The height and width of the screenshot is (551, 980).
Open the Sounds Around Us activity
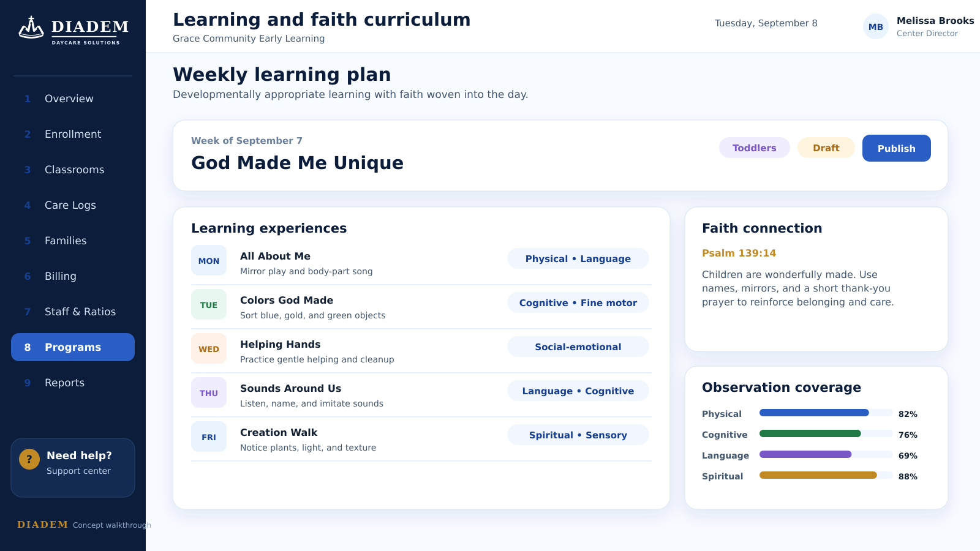point(291,388)
